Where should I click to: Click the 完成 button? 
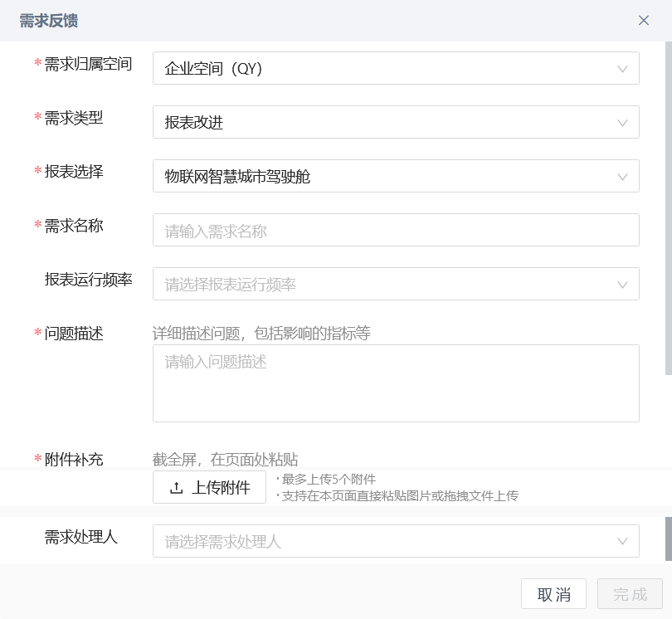point(630,594)
